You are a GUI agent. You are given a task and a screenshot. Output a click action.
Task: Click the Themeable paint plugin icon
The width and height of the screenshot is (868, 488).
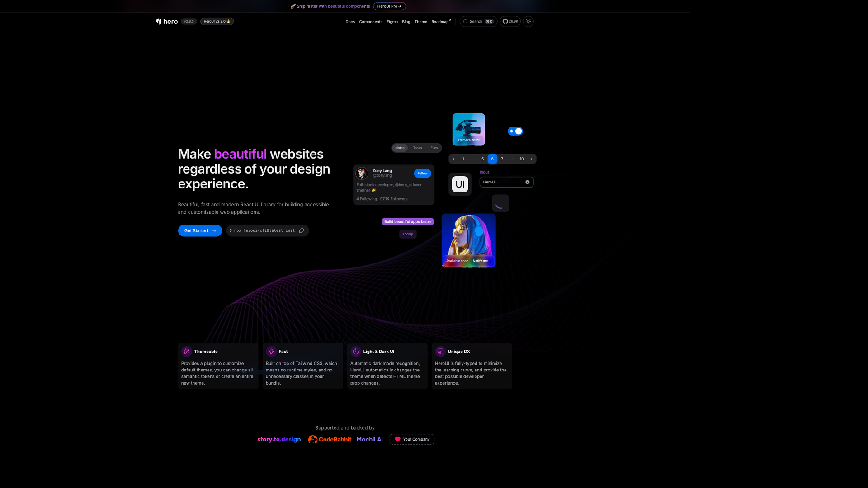(186, 351)
